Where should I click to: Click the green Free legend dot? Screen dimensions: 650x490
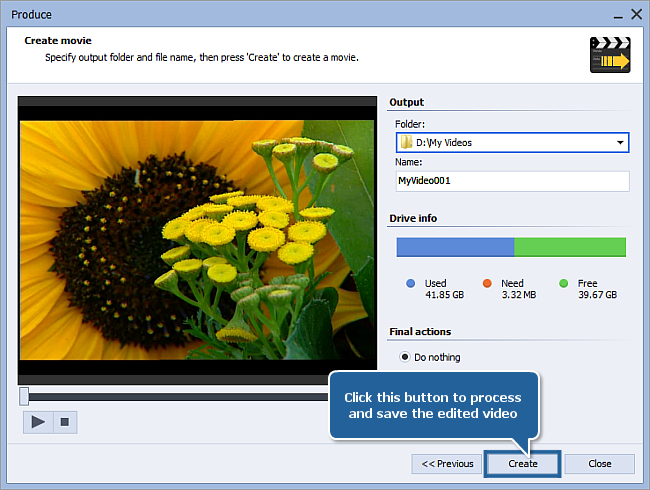coord(563,283)
